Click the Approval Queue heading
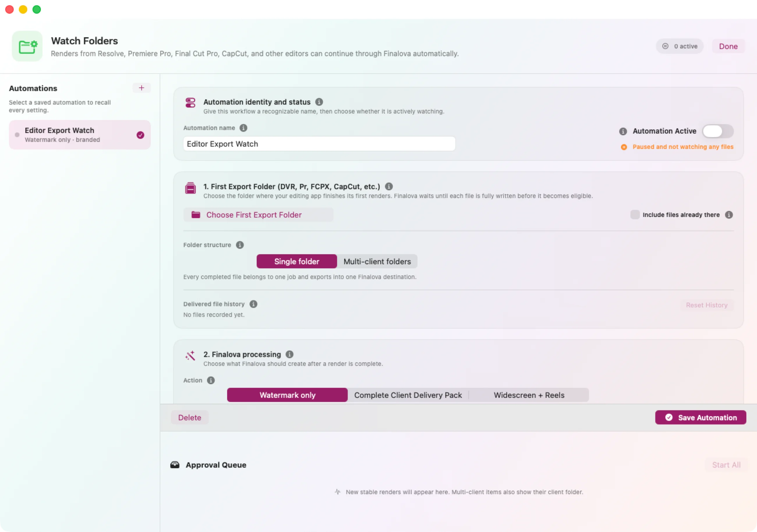757x532 pixels. point(216,465)
